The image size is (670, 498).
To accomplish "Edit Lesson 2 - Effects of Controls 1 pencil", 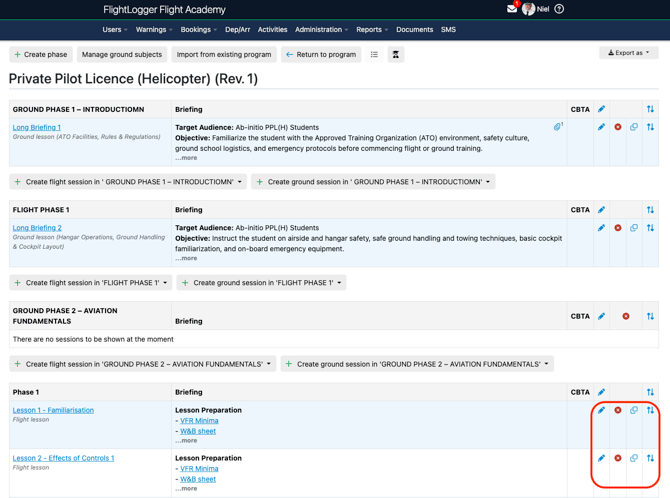I will (601, 458).
